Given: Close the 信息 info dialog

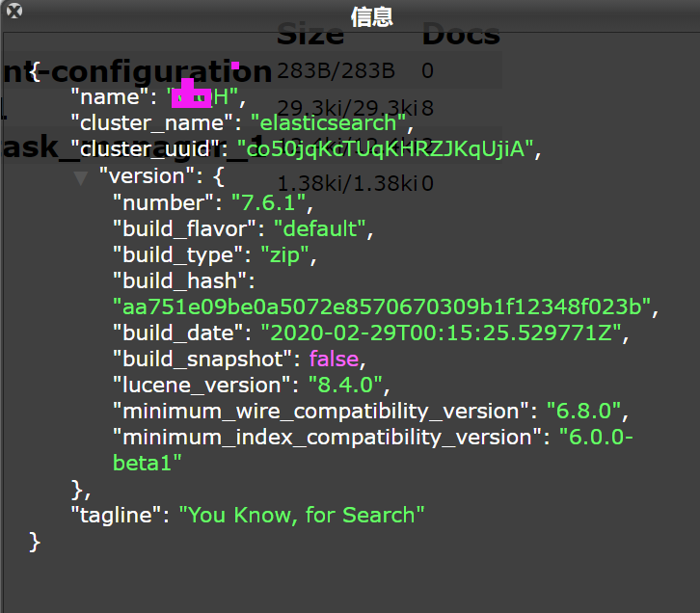Looking at the screenshot, I should [x=13, y=11].
